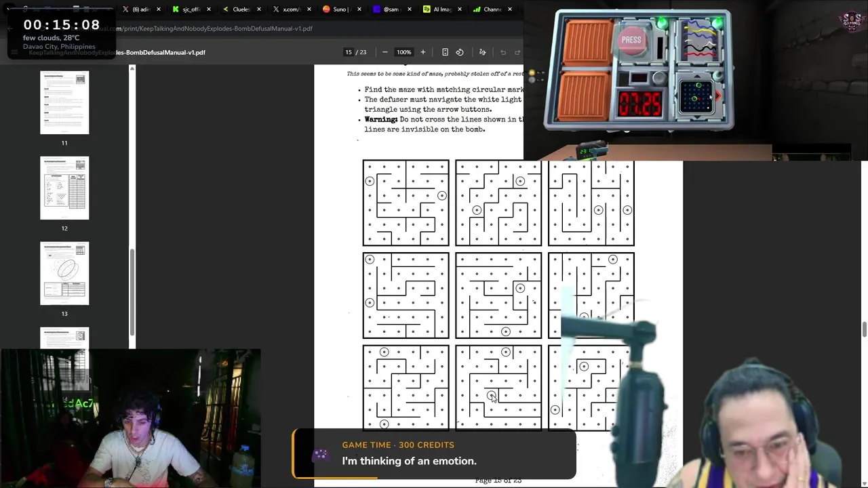Switch to the 'x.com' browser tab
The height and width of the screenshot is (488, 868).
(291, 9)
